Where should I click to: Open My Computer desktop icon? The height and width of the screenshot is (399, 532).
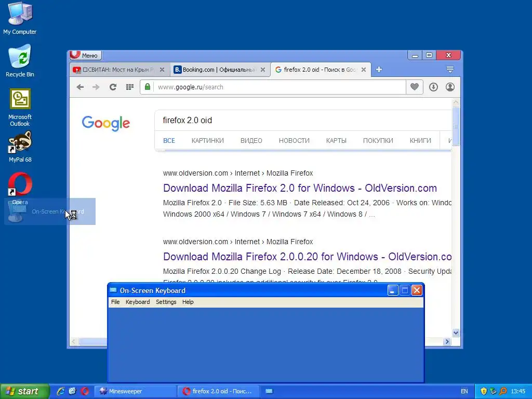pos(20,18)
